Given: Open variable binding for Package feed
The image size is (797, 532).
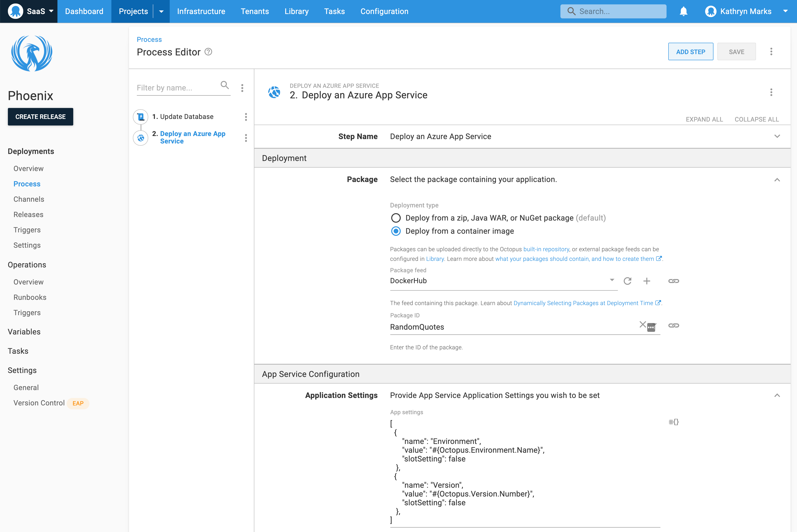Looking at the screenshot, I should coord(673,281).
